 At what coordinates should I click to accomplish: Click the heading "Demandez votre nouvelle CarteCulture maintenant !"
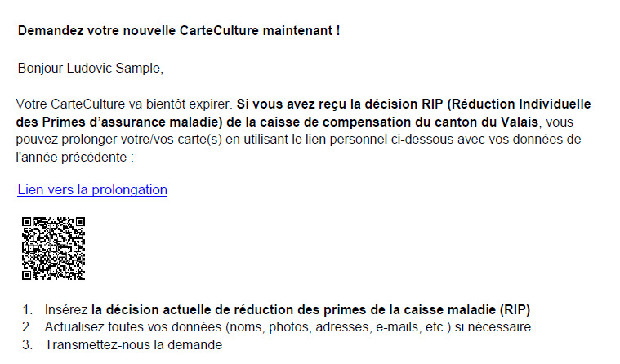point(178,31)
